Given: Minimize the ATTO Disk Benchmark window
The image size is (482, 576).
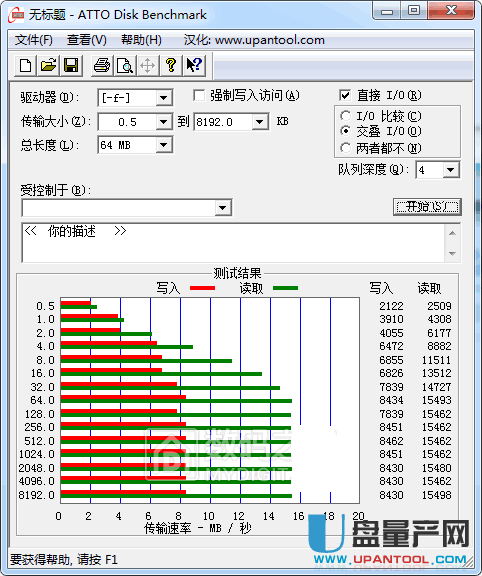Looking at the screenshot, I should click(x=387, y=11).
